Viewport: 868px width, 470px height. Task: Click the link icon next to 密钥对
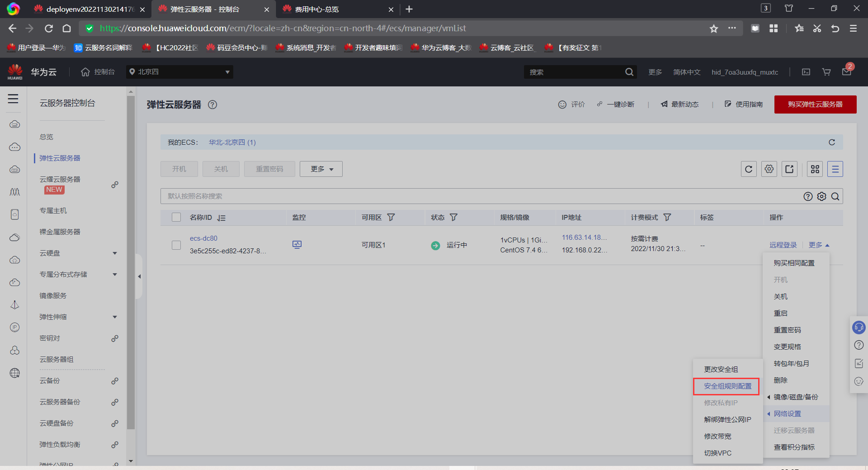[x=115, y=338]
